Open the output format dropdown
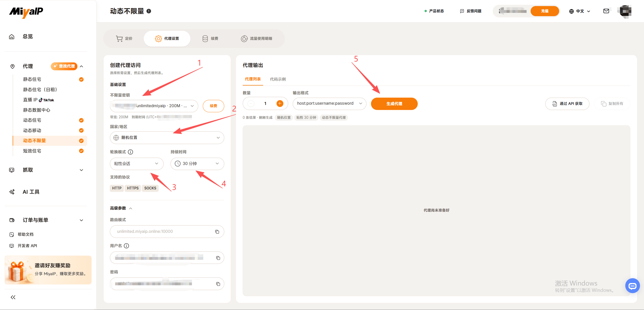 pos(329,104)
